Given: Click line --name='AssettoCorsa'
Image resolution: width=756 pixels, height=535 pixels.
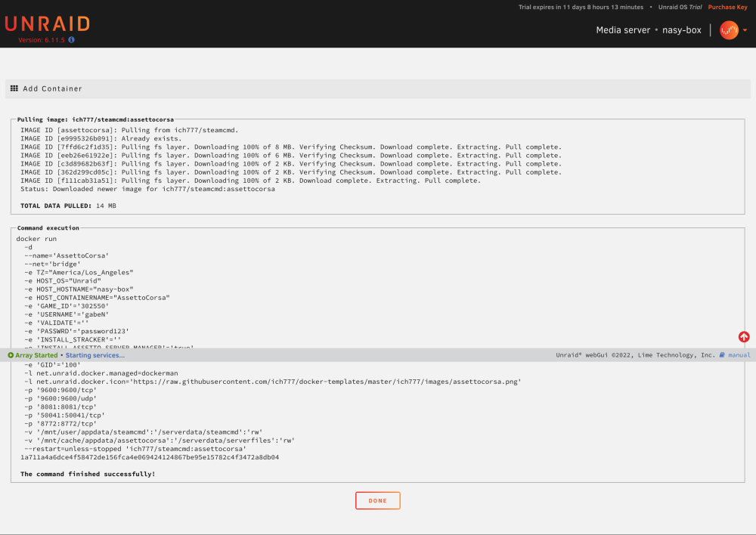Looking at the screenshot, I should (67, 256).
